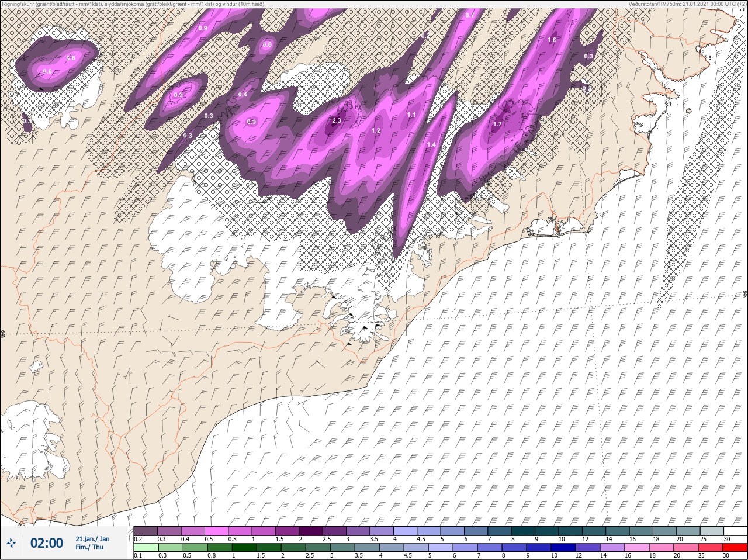Click the 0.4 precipitation value on the map
The width and height of the screenshot is (748, 560).
coord(243,95)
